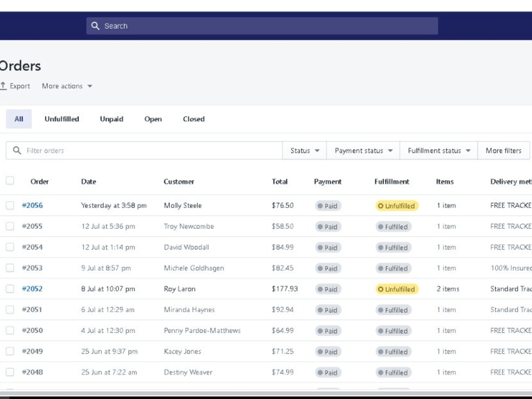Click the $74.99 total for Destiny Weaver
Image resolution: width=532 pixels, height=399 pixels.
(x=282, y=372)
